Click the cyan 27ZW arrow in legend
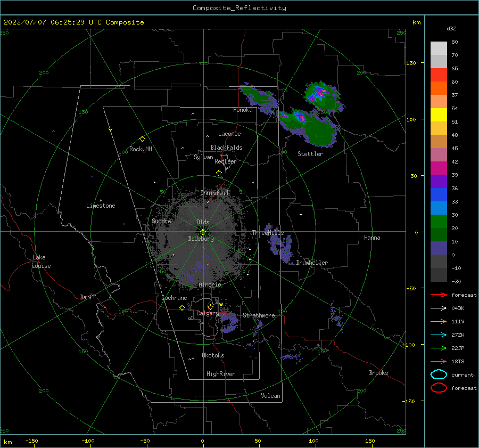Screen dimensions: 479x448 (439, 335)
